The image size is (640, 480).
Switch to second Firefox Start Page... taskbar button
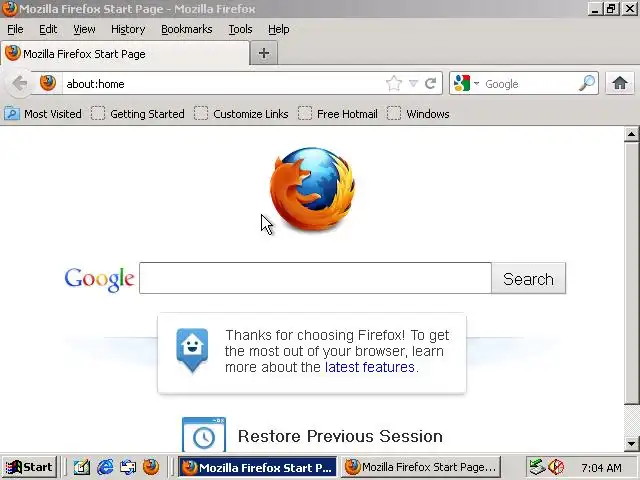point(421,467)
